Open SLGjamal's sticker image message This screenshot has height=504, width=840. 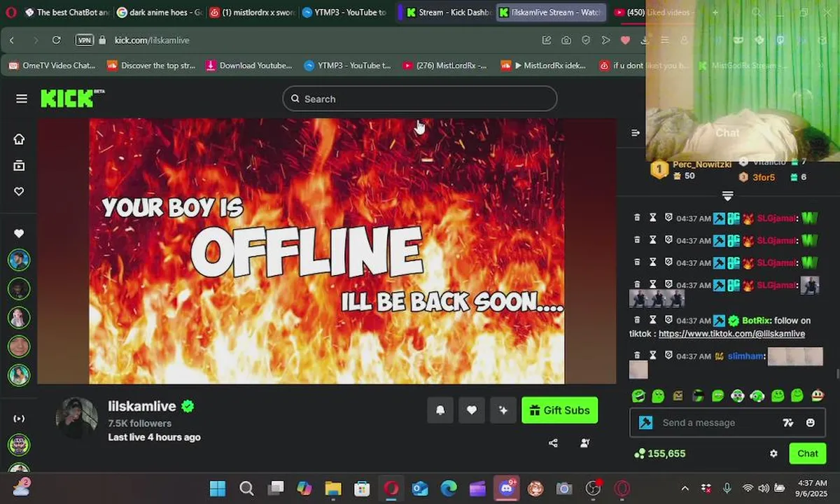pos(809,285)
